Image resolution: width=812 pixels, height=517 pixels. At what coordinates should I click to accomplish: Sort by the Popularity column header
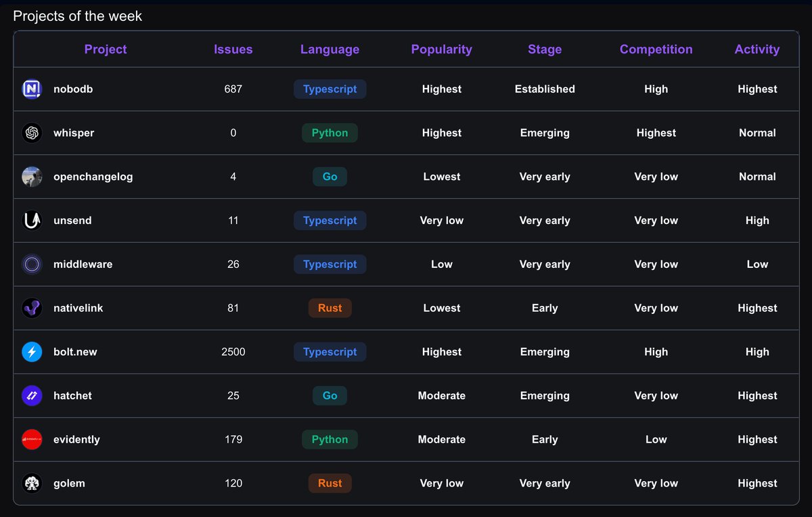pos(442,49)
